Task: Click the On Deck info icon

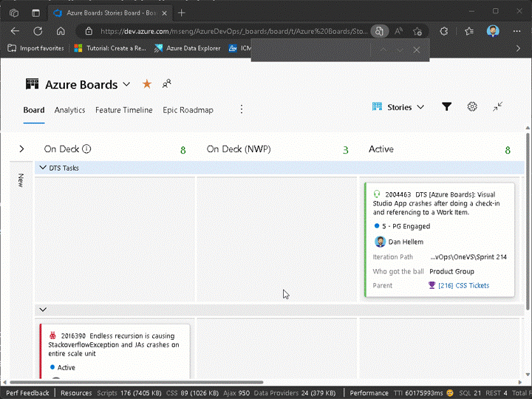Action: (86, 149)
